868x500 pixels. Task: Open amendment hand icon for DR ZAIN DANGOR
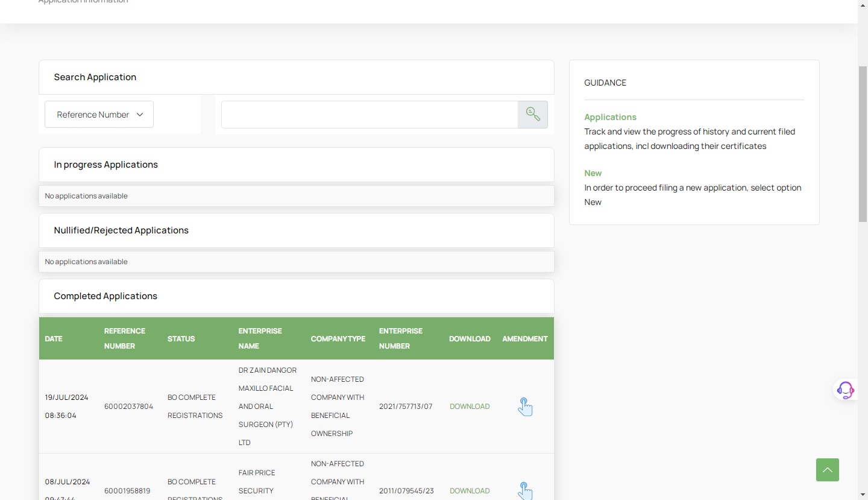click(525, 407)
